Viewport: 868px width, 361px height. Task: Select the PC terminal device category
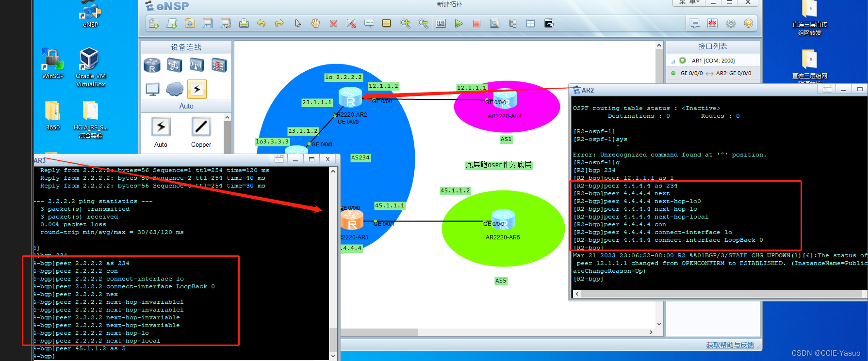tap(152, 89)
